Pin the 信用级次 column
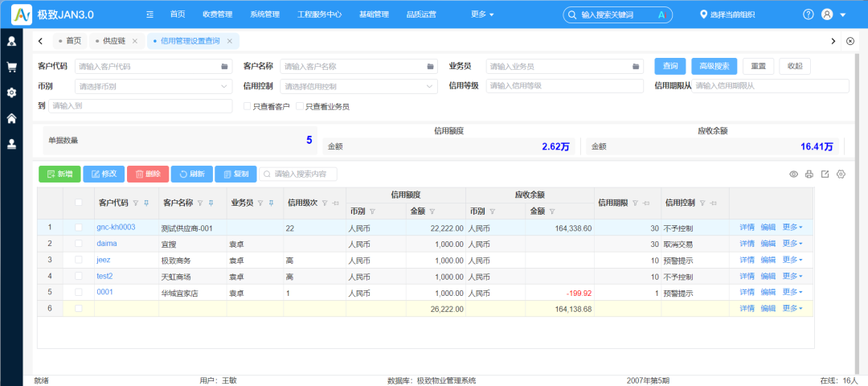Viewport: 868px width, 386px height. tap(335, 203)
